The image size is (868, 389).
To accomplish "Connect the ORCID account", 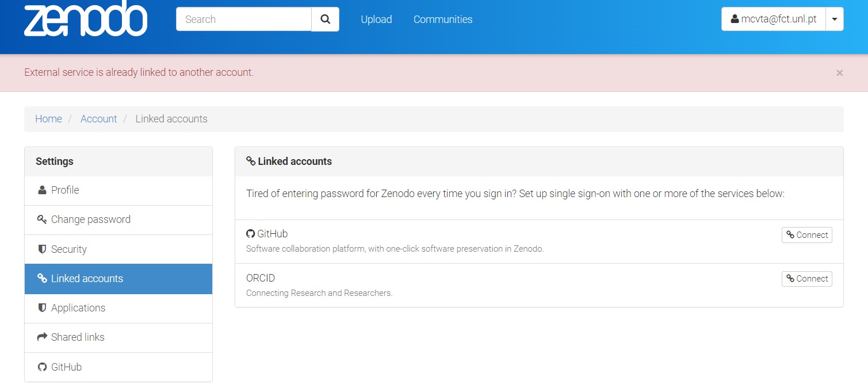I will click(x=806, y=279).
